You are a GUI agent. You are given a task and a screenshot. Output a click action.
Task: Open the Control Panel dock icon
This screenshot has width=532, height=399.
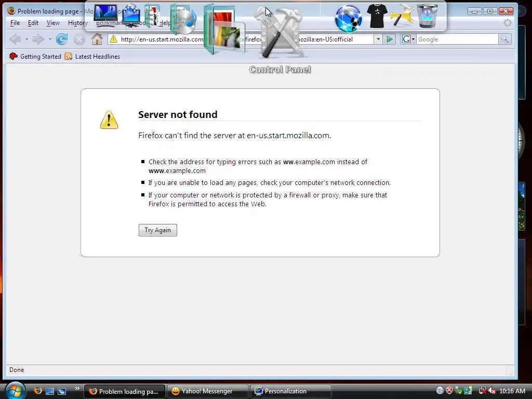pos(280,34)
